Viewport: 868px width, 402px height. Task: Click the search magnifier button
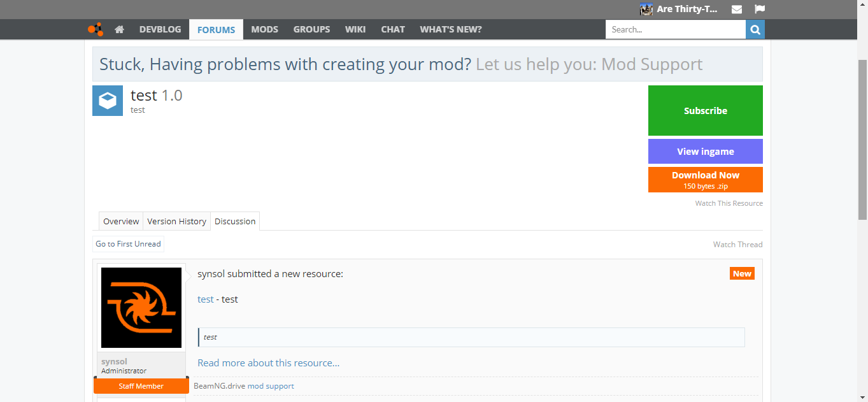[755, 29]
